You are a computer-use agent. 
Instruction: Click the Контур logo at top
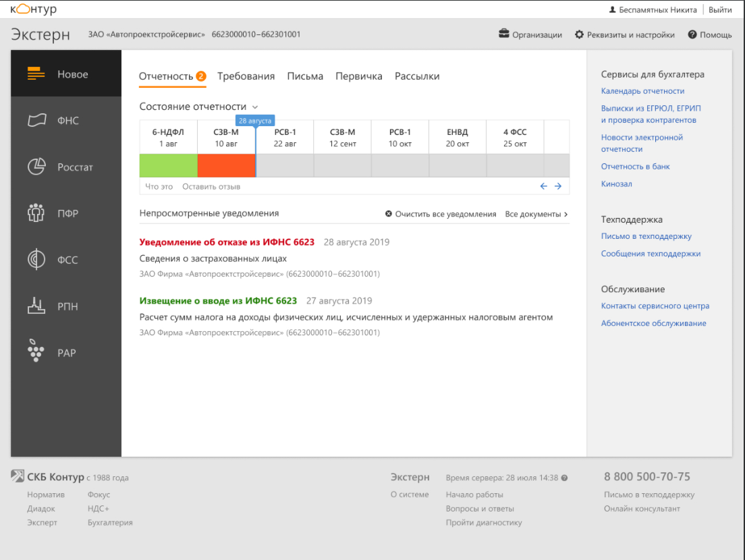tap(33, 9)
